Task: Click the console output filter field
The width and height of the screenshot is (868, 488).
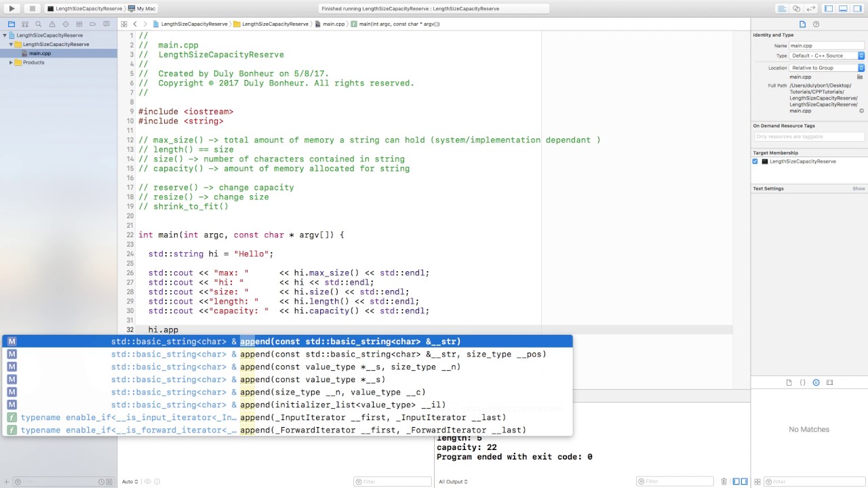Action: (x=675, y=482)
